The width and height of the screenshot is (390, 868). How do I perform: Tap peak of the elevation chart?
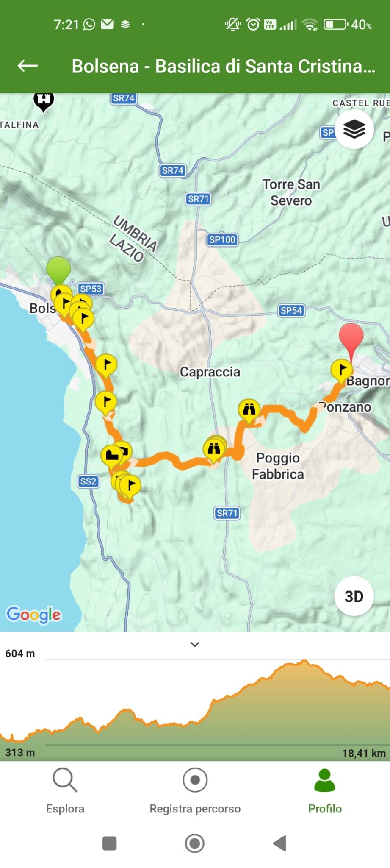point(305,661)
